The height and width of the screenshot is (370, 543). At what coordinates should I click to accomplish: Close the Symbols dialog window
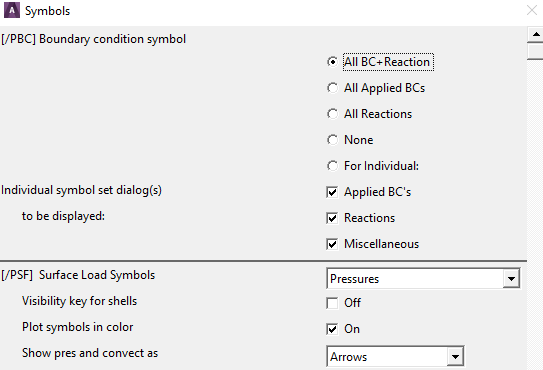(532, 10)
